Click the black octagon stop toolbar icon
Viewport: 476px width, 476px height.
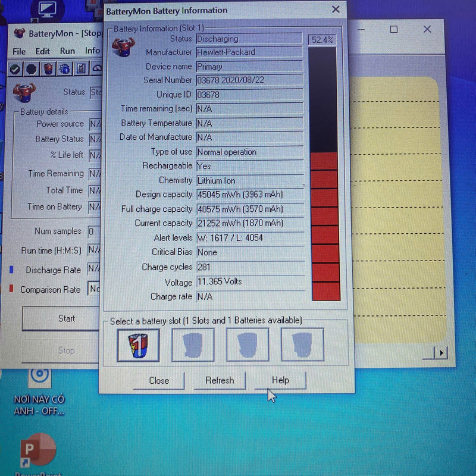[x=32, y=69]
